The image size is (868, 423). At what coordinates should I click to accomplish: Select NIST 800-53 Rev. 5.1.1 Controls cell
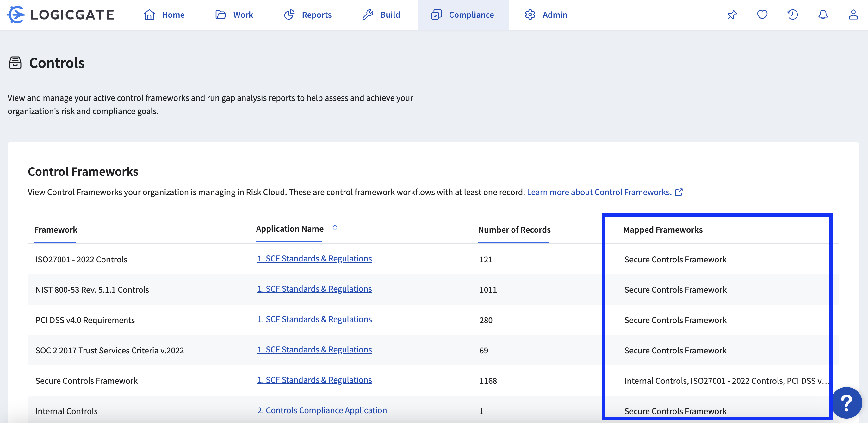click(92, 290)
